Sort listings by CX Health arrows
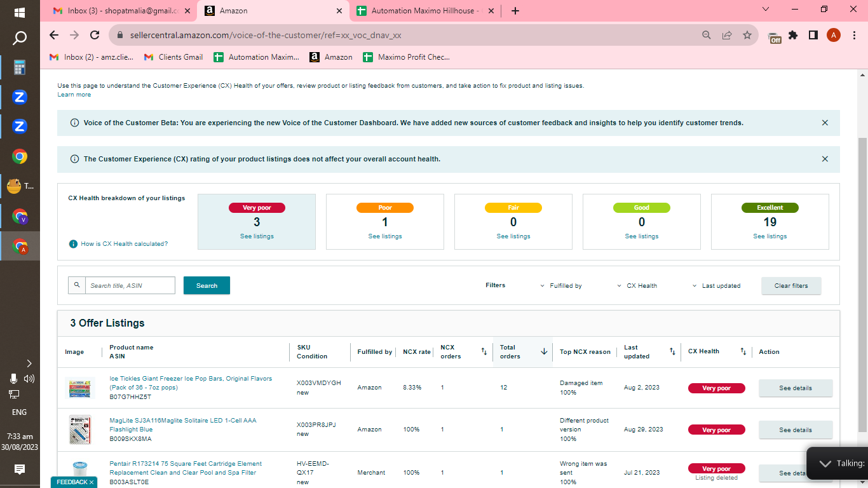Image resolution: width=868 pixels, height=488 pixels. [743, 351]
